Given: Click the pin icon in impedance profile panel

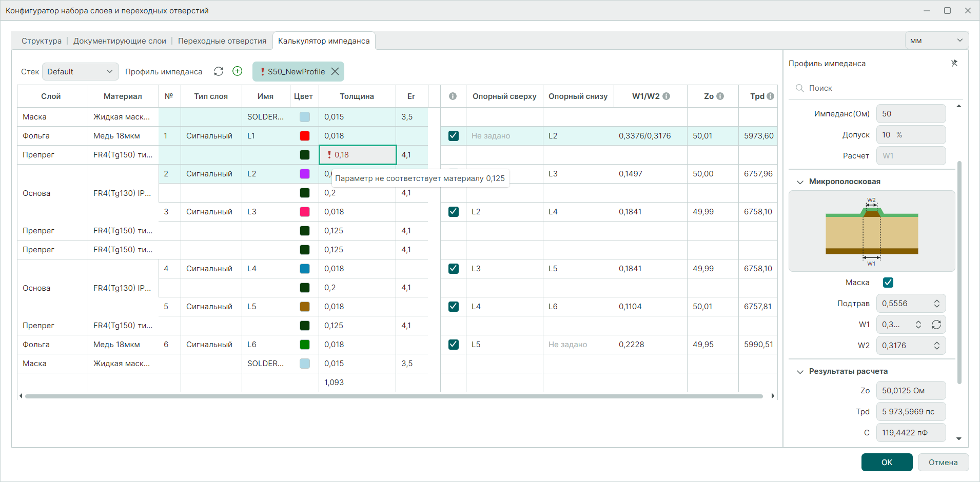Looking at the screenshot, I should [954, 63].
